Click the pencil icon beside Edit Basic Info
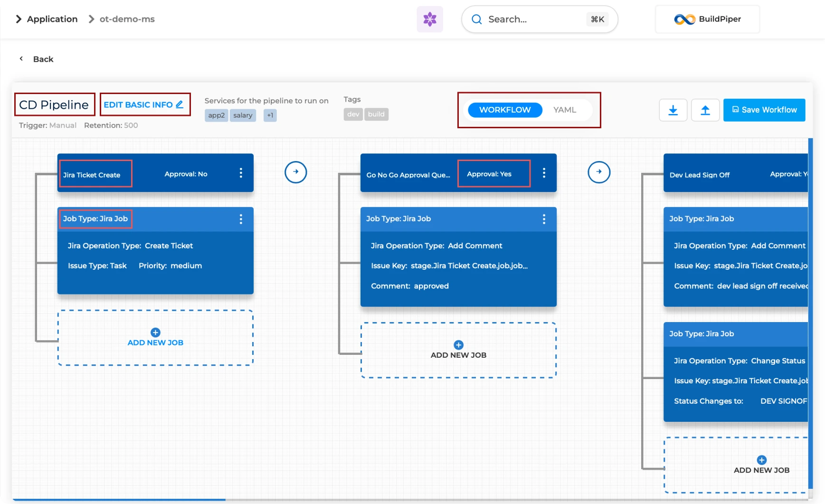Screen dimensions: 825x504 180,104
